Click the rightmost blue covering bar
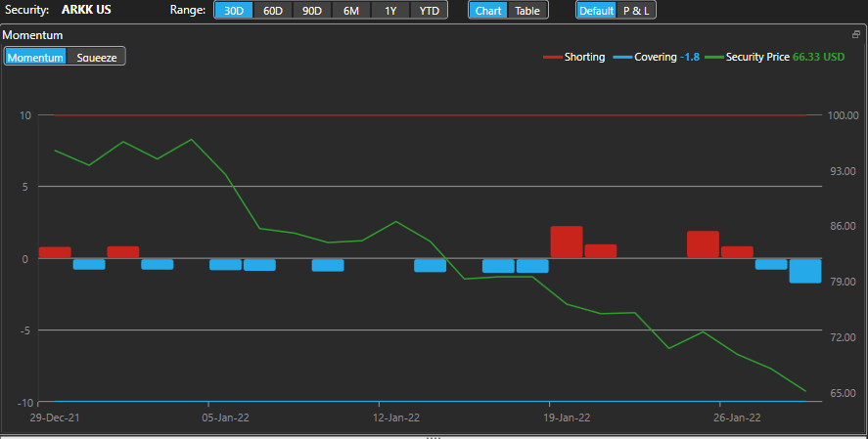 tap(805, 271)
